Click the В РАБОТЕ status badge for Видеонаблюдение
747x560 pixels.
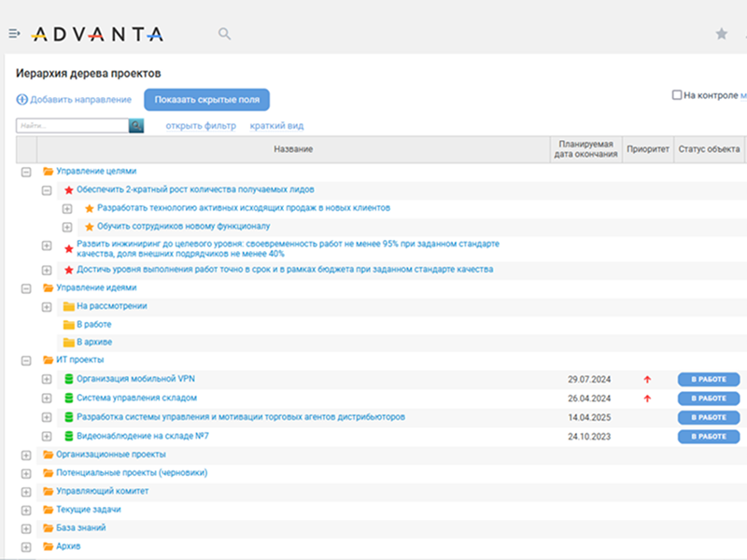coord(708,436)
